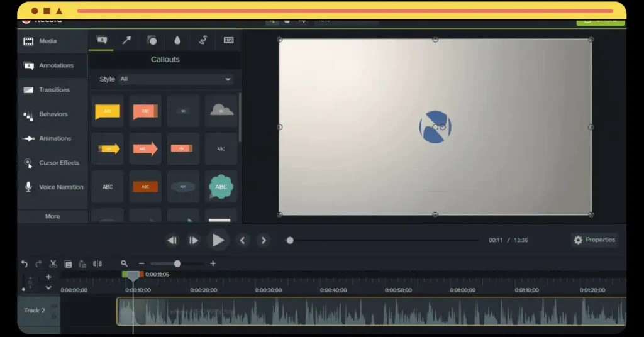Viewport: 644px width, 337px height.
Task: Choose the dark oval callout
Action: 183,187
